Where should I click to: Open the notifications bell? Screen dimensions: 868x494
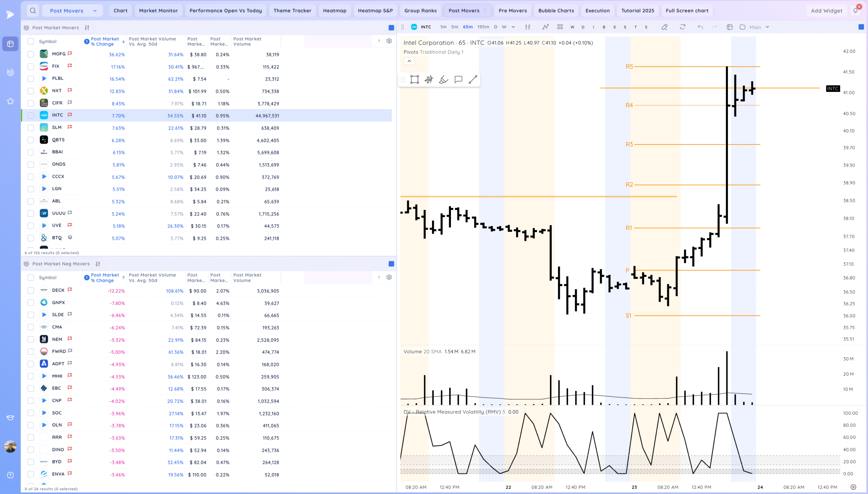[x=855, y=11]
